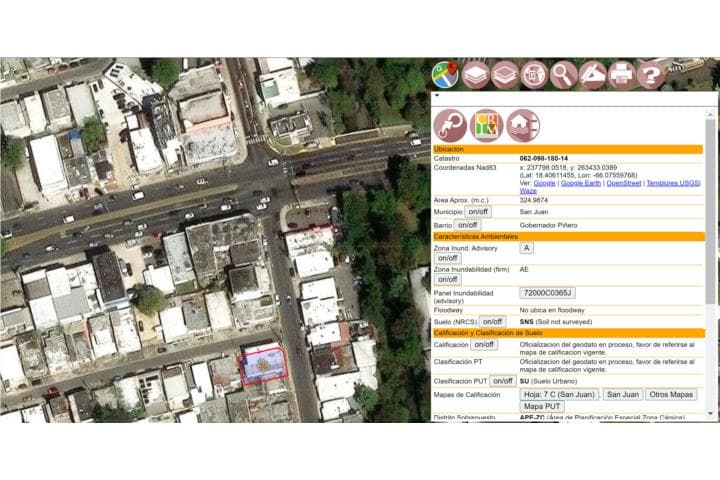Viewport: 720px width, 480px height.
Task: Open the first layers stack icon
Action: [476, 74]
